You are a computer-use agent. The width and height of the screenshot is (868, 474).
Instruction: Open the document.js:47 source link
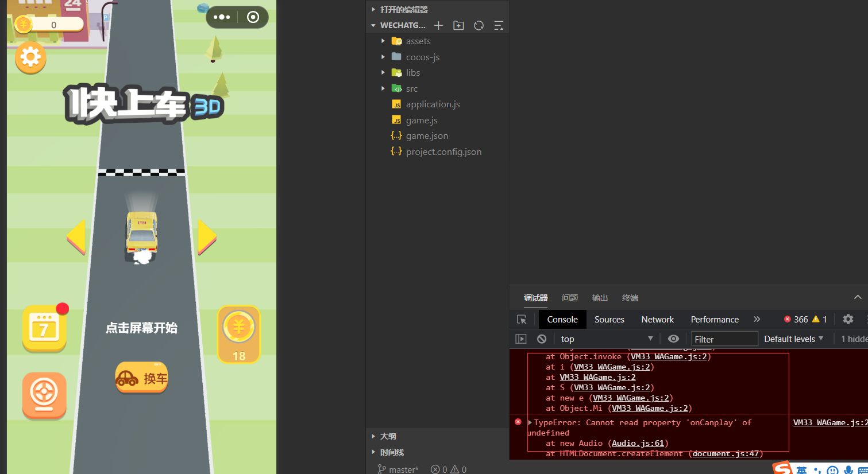pyautogui.click(x=726, y=454)
